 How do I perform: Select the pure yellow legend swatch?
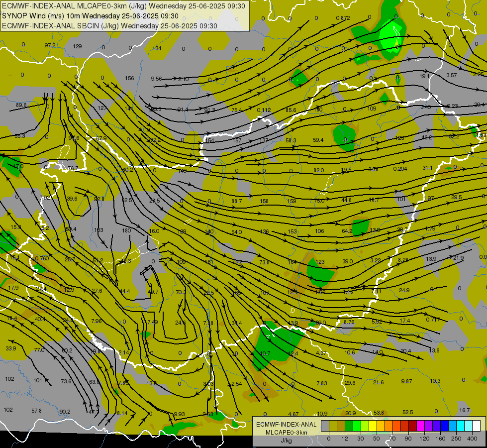click(373, 426)
